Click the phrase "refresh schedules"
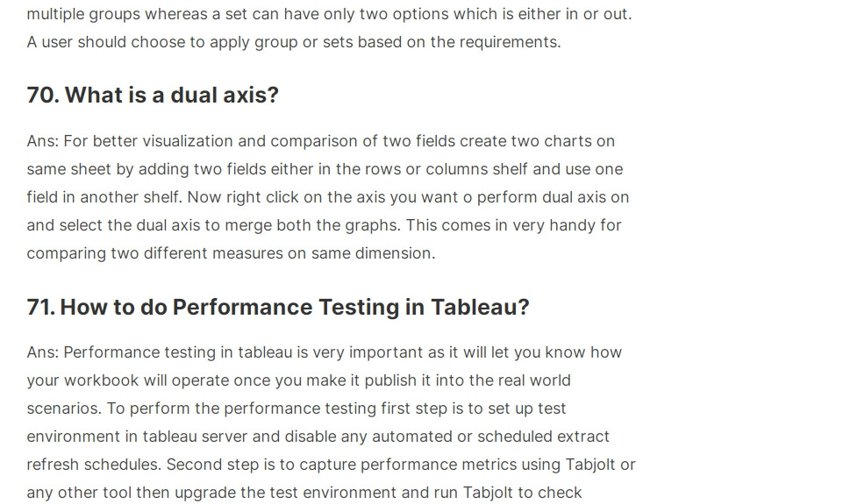This screenshot has width=843, height=504. (x=92, y=465)
